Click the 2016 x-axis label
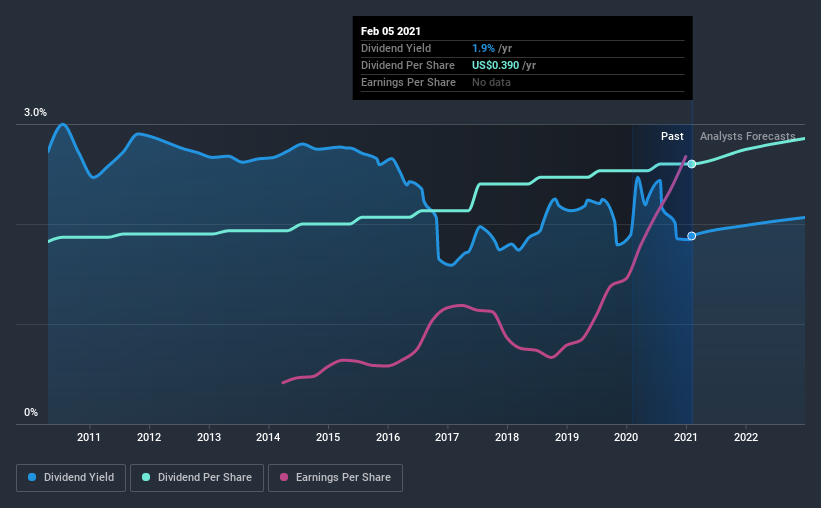This screenshot has width=821, height=508. coord(388,437)
